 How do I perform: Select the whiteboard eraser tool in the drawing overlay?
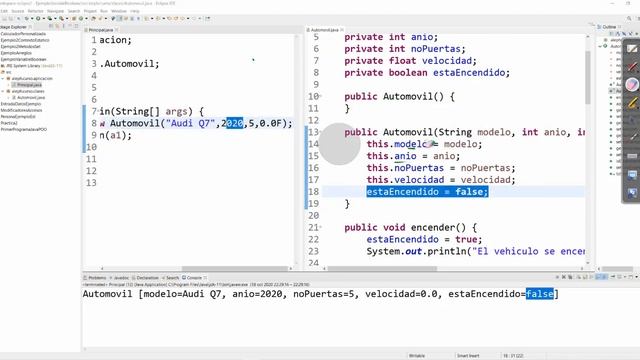(632, 49)
